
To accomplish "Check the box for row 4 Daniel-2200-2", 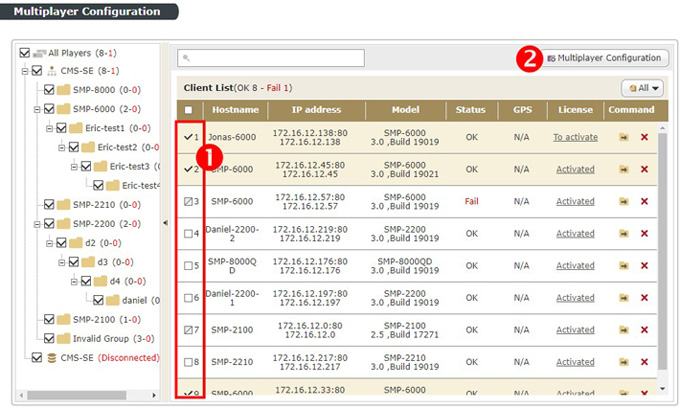I will point(188,234).
